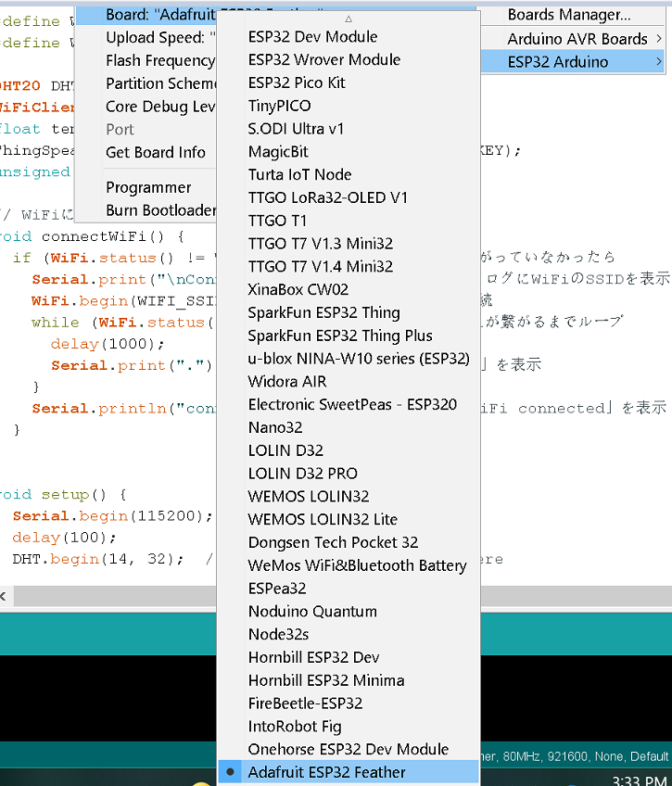Screen dimensions: 672x786
Task: Choose LOLIN D32 board
Action: (x=349, y=450)
